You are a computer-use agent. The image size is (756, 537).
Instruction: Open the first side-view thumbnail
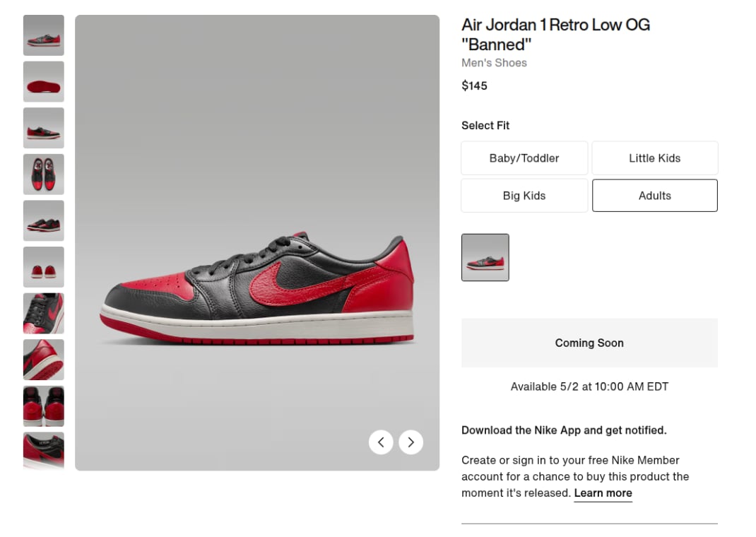43,35
